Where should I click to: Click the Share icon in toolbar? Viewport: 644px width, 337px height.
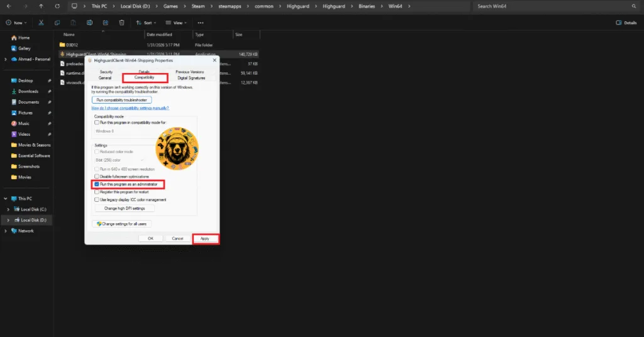point(105,22)
